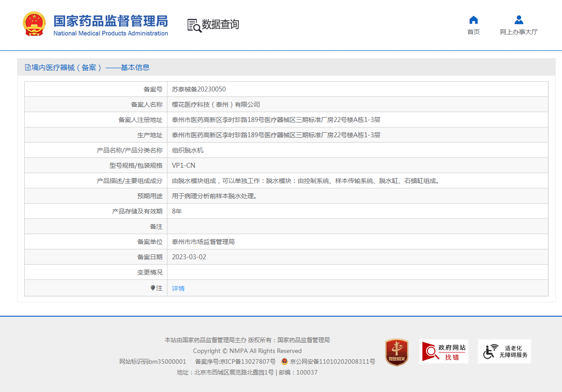
Task: Click the national emblem logo
Action: click(34, 24)
